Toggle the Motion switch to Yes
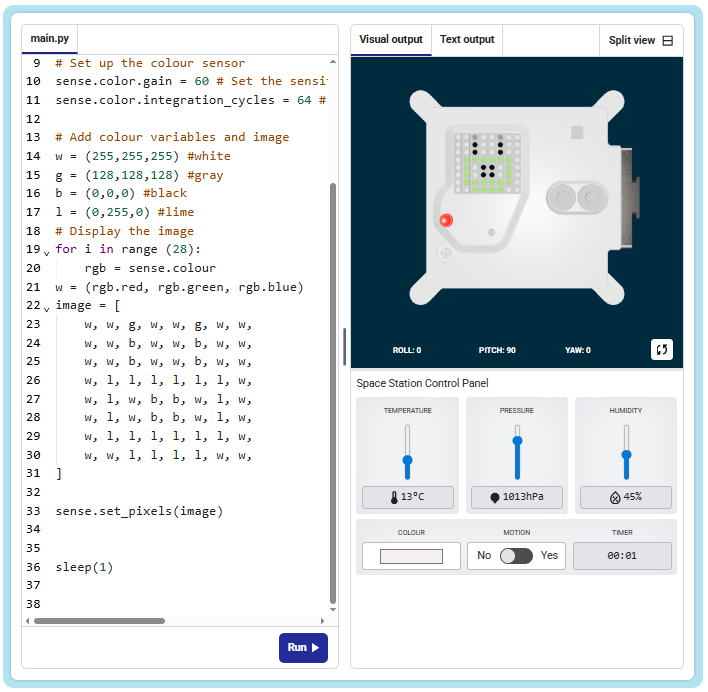 [x=516, y=555]
